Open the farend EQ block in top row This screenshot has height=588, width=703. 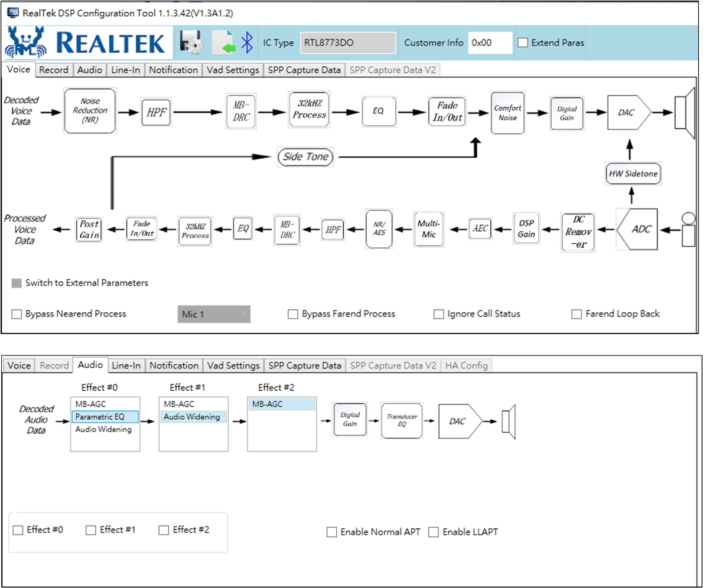tap(379, 111)
